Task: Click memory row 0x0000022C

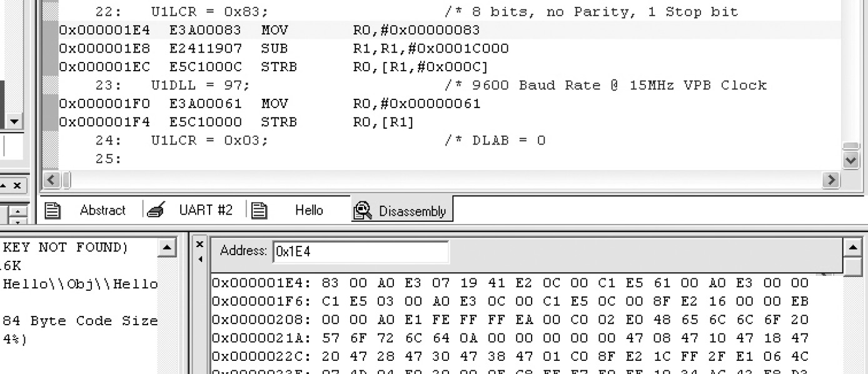Action: [510, 356]
